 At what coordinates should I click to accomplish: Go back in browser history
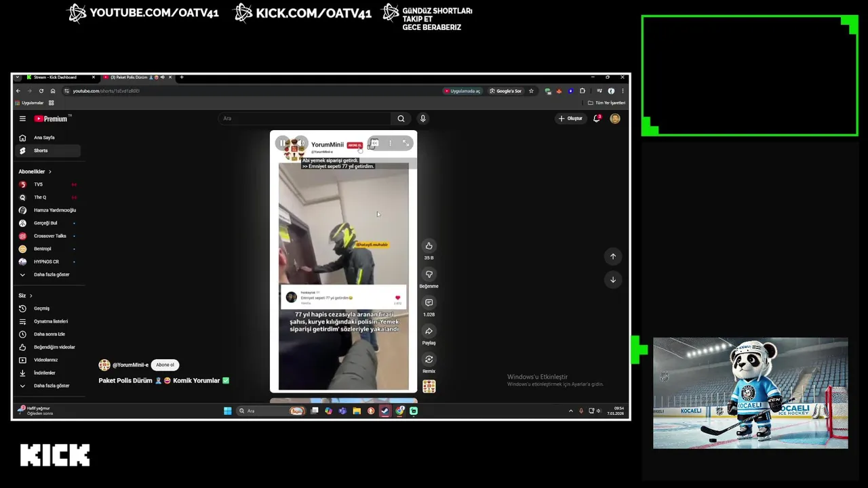(x=18, y=91)
